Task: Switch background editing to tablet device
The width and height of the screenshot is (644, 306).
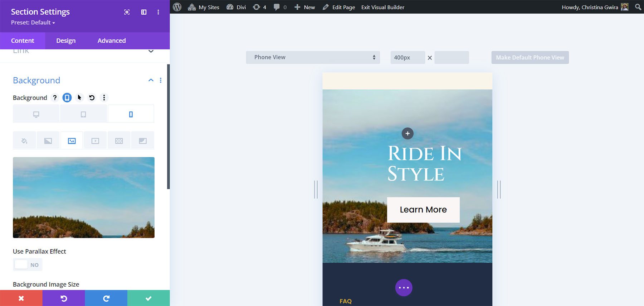Action: pyautogui.click(x=83, y=114)
